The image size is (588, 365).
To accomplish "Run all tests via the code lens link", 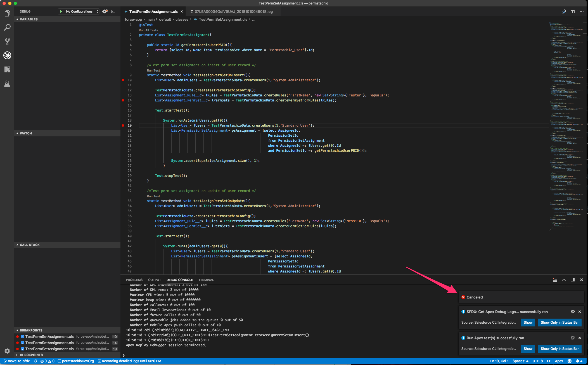I will pos(148,30).
